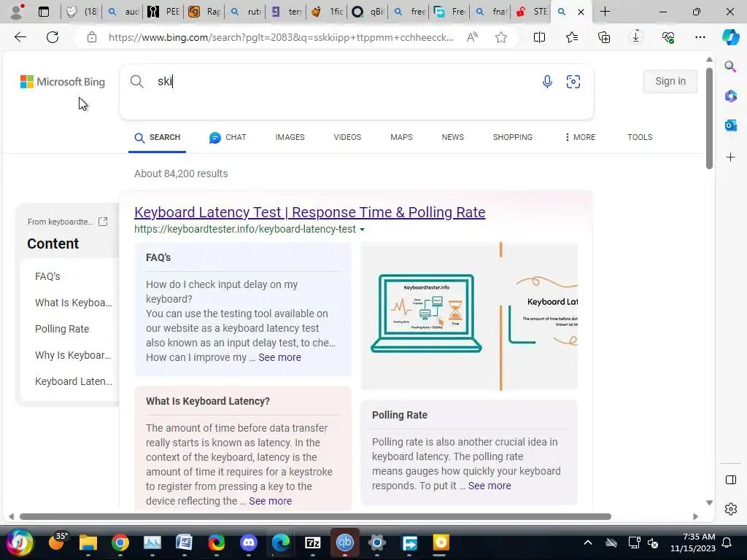Open the Tools search options

pyautogui.click(x=640, y=137)
